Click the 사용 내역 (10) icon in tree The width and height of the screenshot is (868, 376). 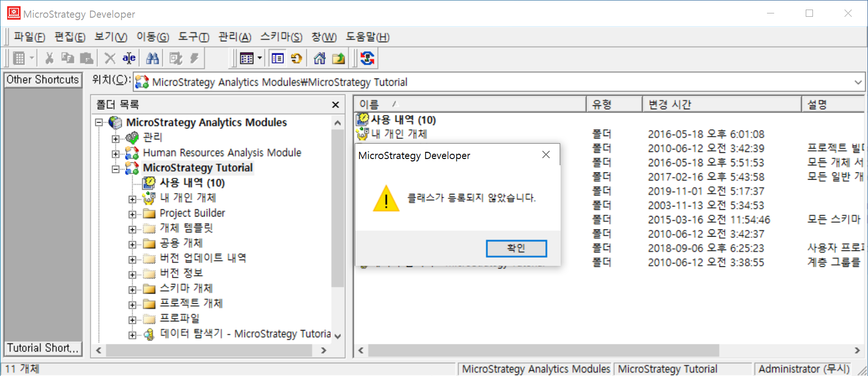[x=149, y=182]
